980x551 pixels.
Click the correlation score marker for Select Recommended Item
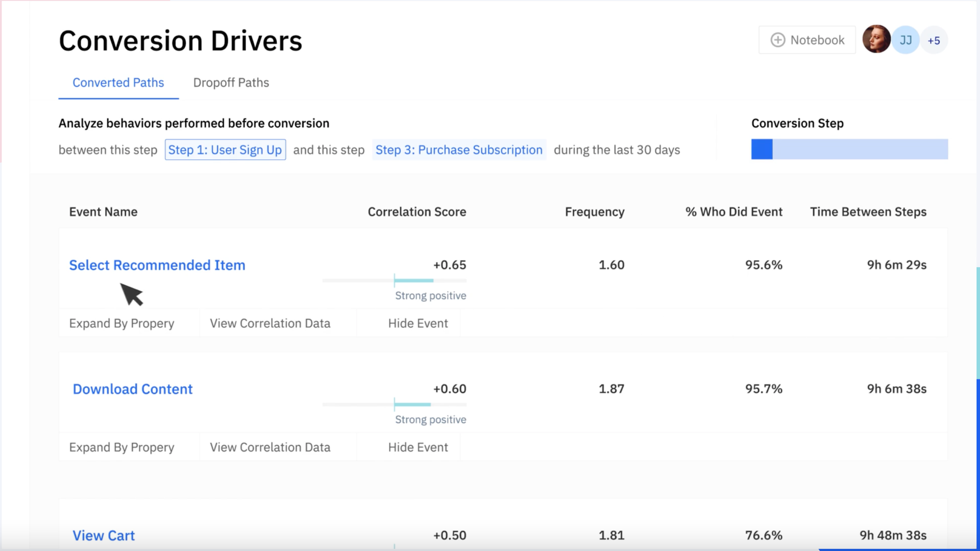(395, 280)
